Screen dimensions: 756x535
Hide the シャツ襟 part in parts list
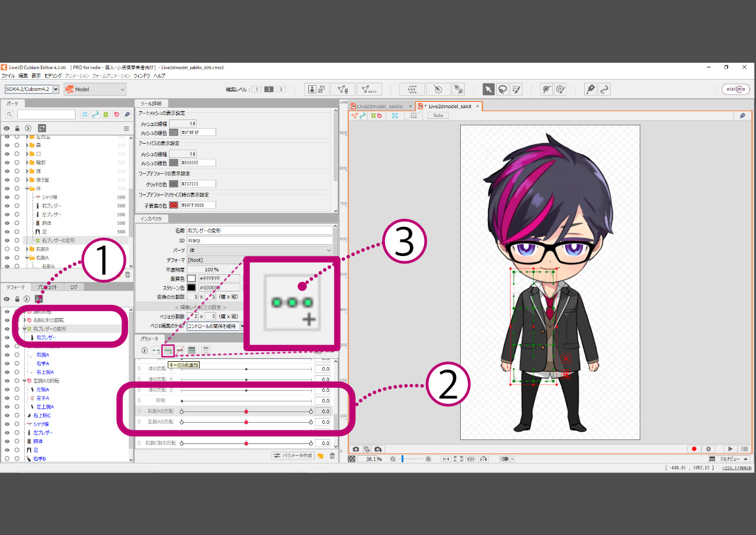click(x=7, y=197)
